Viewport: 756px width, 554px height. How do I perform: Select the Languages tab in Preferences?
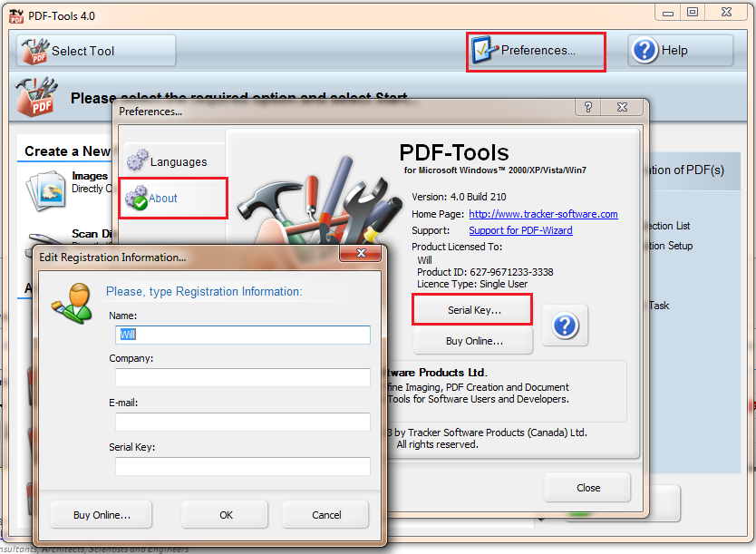pos(172,160)
